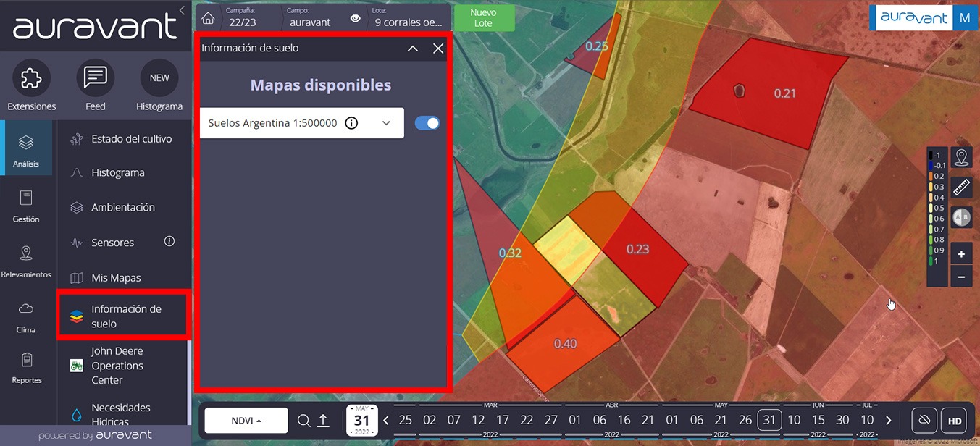Select timeline date 26 in May
The width and height of the screenshot is (980, 446).
(745, 420)
